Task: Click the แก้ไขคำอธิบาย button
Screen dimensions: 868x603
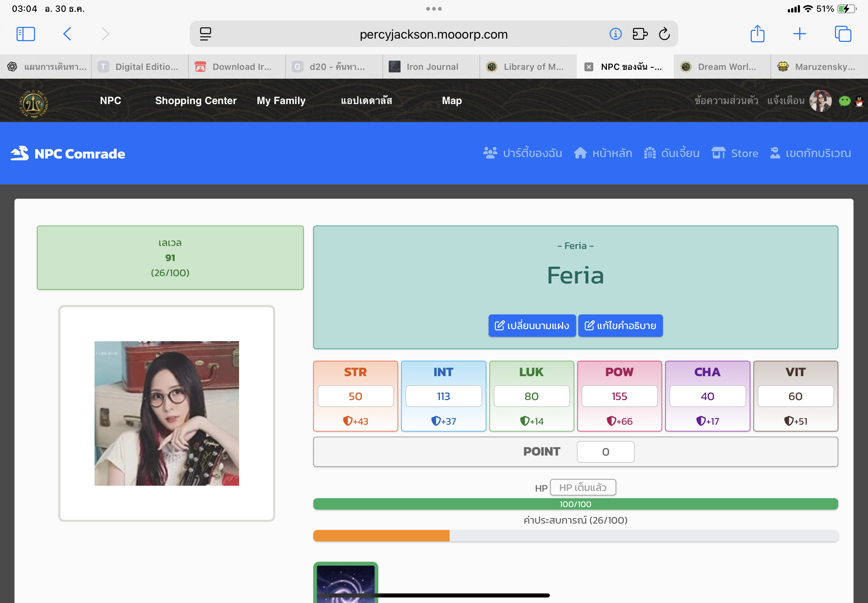Action: coord(620,325)
